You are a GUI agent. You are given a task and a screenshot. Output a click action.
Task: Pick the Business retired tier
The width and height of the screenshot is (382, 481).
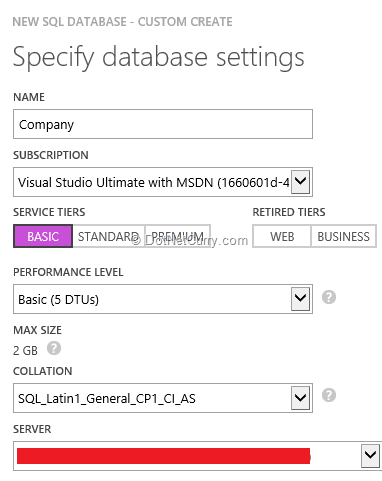pyautogui.click(x=343, y=236)
